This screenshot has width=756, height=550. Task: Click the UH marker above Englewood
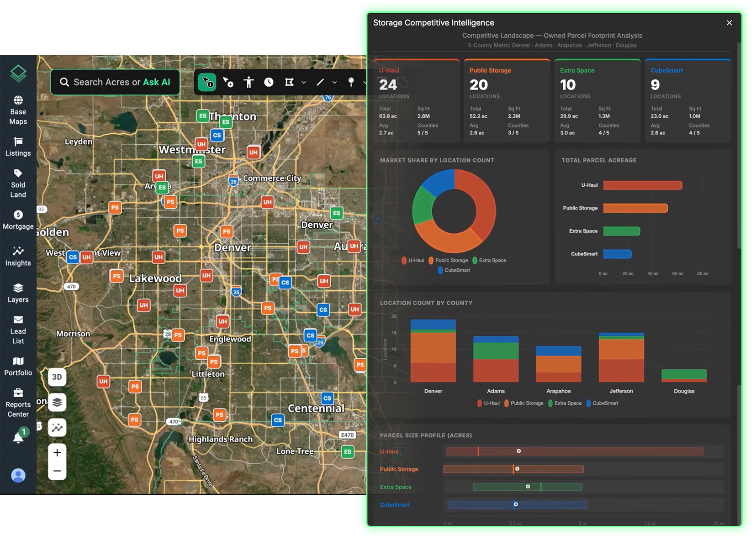tap(222, 321)
